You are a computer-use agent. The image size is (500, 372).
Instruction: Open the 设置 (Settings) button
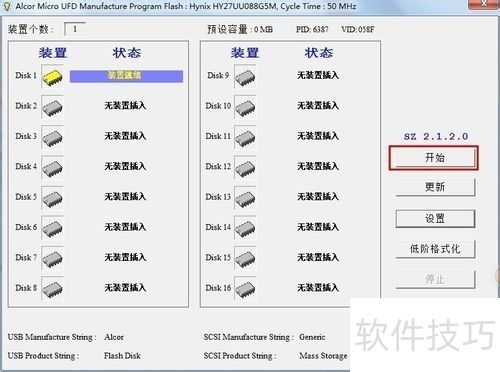point(435,219)
